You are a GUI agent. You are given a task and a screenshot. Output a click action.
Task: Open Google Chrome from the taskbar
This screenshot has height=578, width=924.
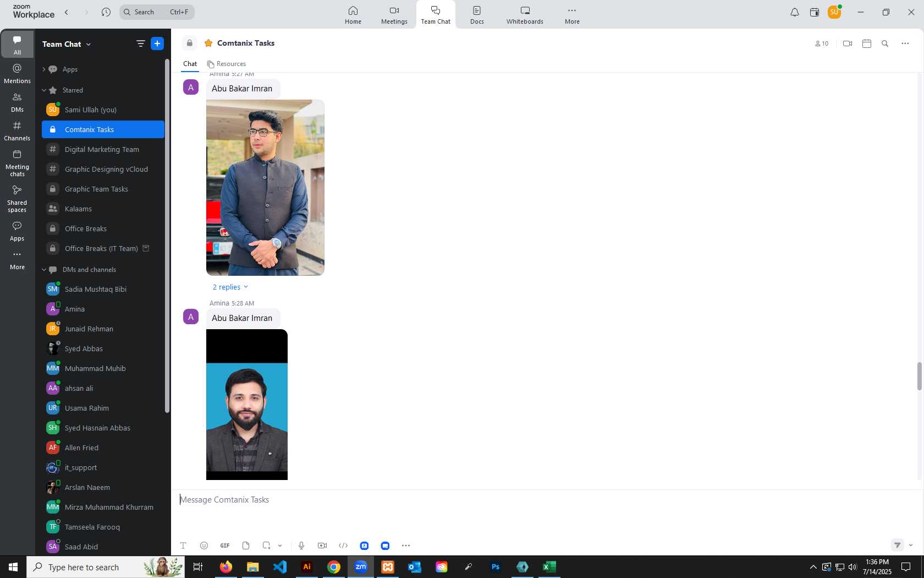(334, 567)
